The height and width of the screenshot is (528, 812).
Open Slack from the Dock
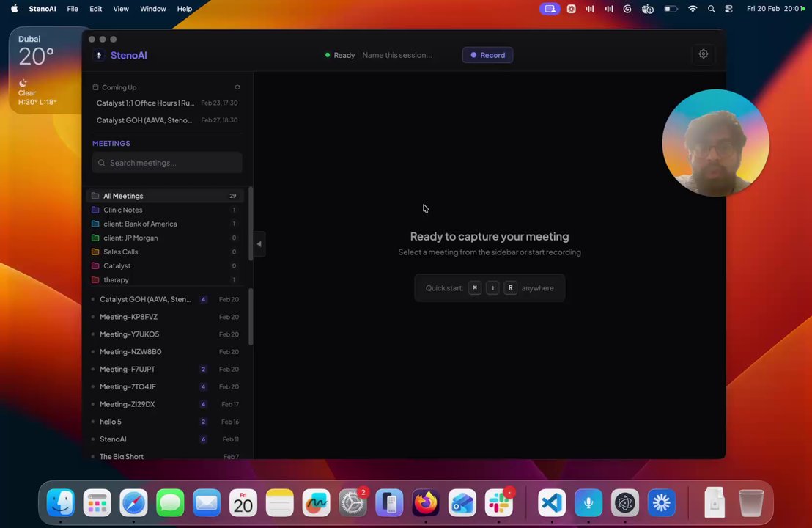point(498,502)
